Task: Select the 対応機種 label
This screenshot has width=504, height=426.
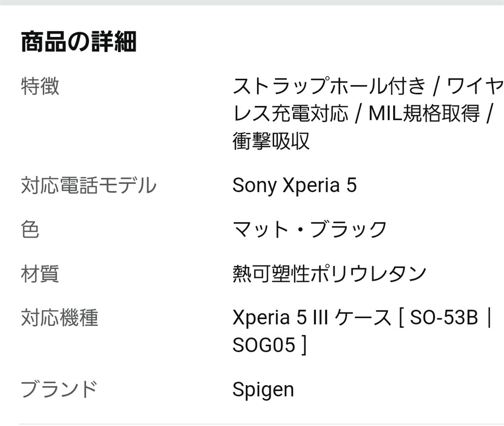Action: [x=59, y=318]
